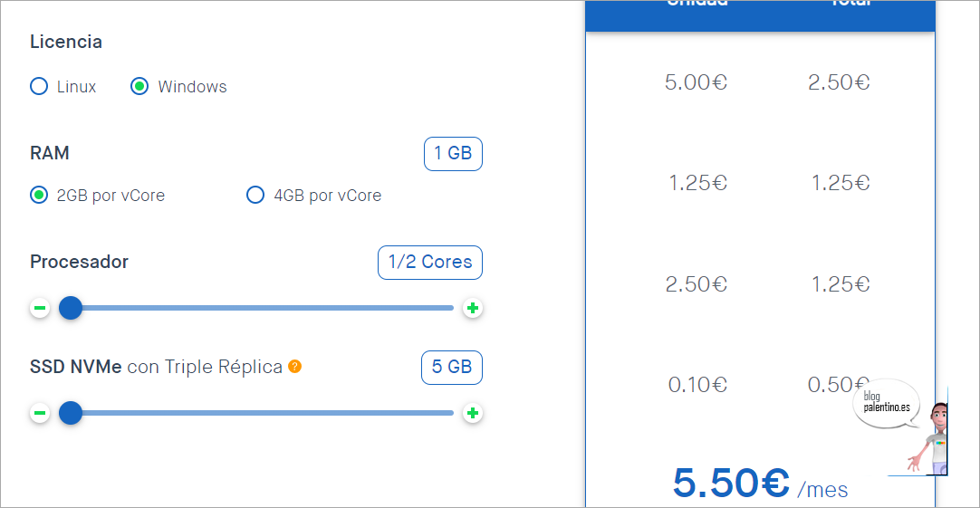Decrease Procesador cores with minus icon

(40, 309)
